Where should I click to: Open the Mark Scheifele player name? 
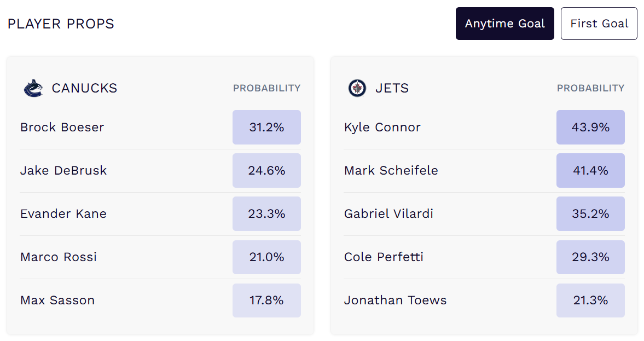391,171
